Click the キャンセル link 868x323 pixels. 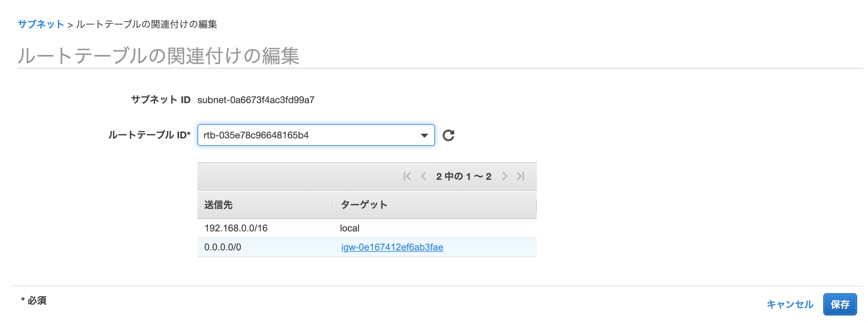(x=790, y=304)
